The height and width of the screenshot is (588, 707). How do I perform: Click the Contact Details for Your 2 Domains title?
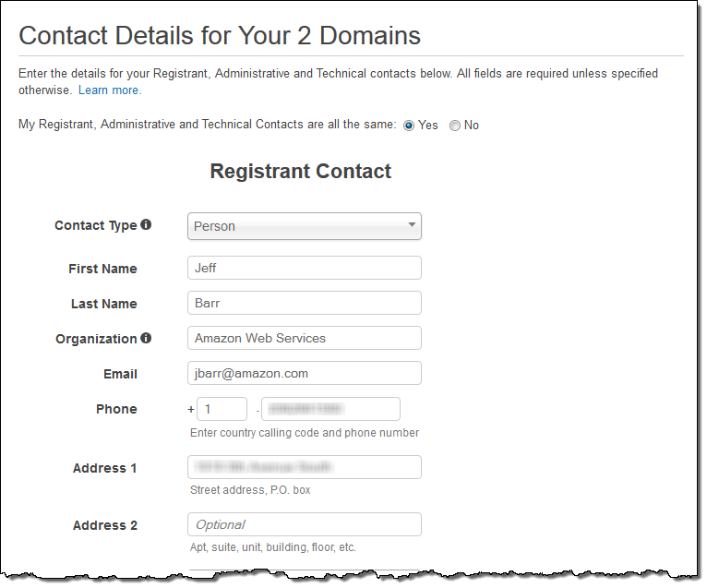pyautogui.click(x=220, y=36)
